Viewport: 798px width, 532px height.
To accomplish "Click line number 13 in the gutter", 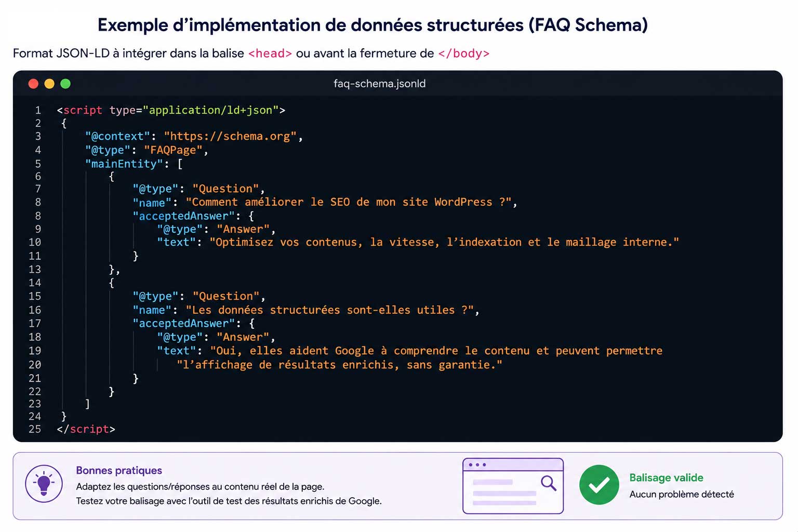I will pos(35,269).
